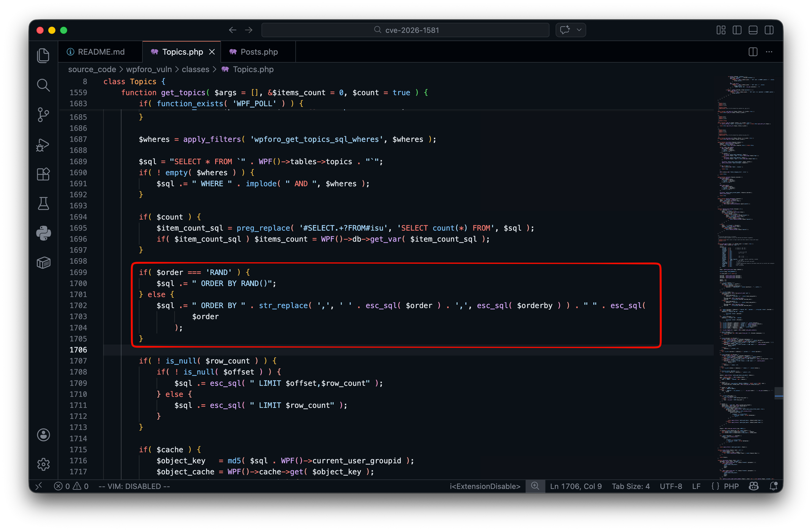Select wpforo_vuln in the breadcrumb
812x531 pixels.
[149, 69]
